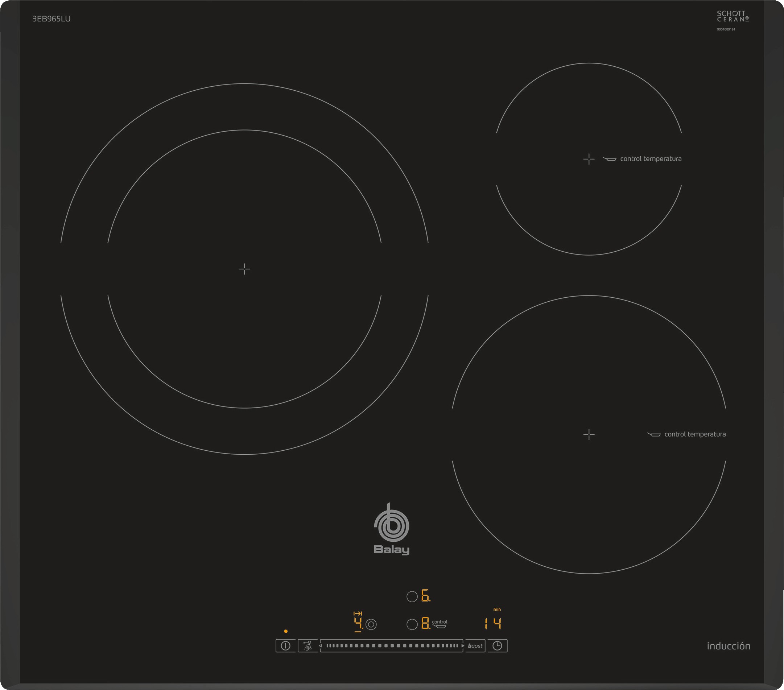Tap the middle of the power level slider

392,646
